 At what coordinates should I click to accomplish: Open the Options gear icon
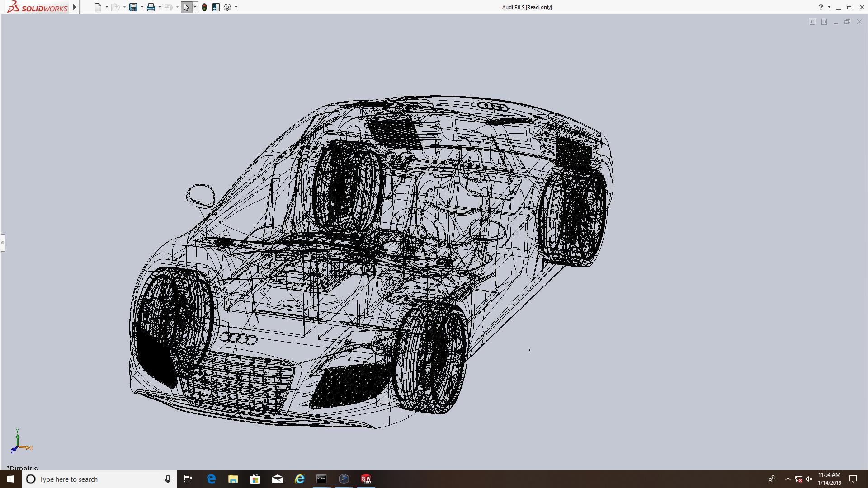pos(227,7)
